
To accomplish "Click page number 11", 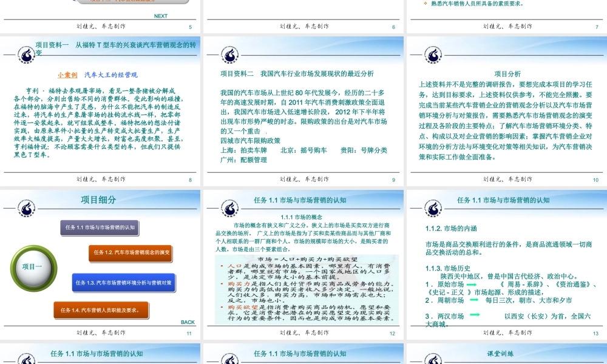I will click(x=189, y=334).
